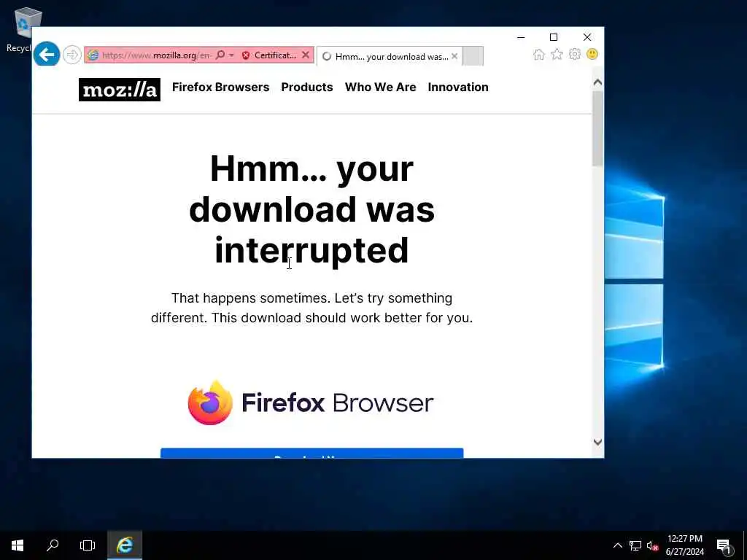Open taskbar Search magnifier
Screen dimensions: 747x560
[53, 545]
